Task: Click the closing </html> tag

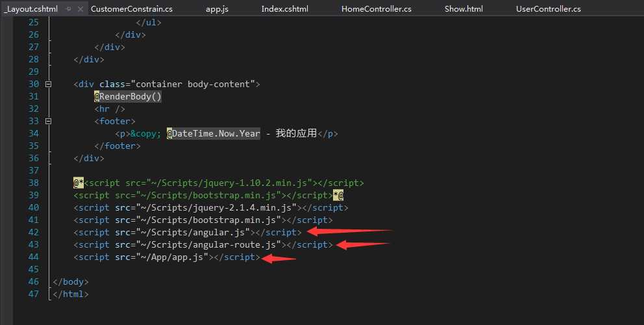Action: [71, 294]
